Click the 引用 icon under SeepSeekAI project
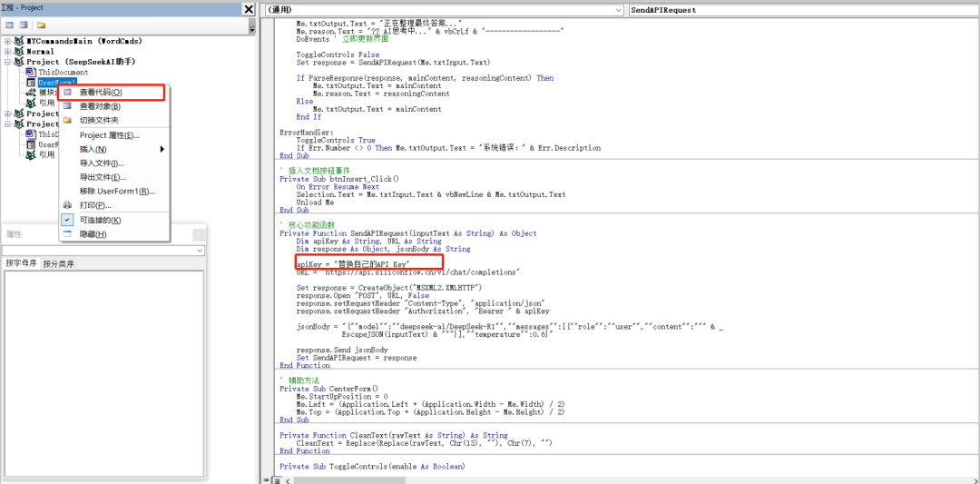Viewport: 980px width, 484px height. click(31, 103)
